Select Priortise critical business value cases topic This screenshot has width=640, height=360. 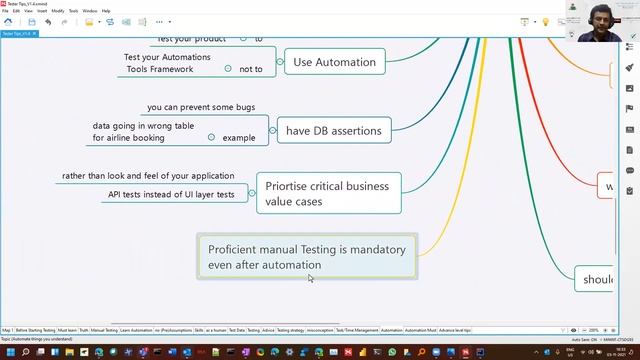point(329,193)
